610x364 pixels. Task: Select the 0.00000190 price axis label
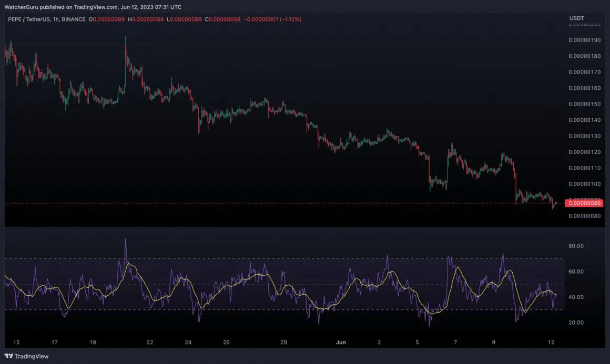(584, 40)
